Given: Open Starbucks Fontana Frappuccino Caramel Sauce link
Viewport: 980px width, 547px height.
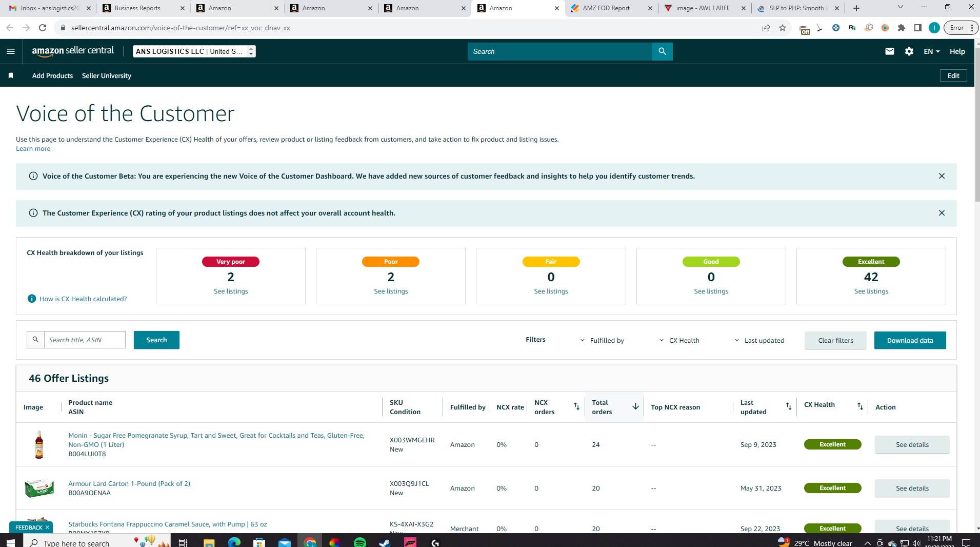Looking at the screenshot, I should click(168, 524).
